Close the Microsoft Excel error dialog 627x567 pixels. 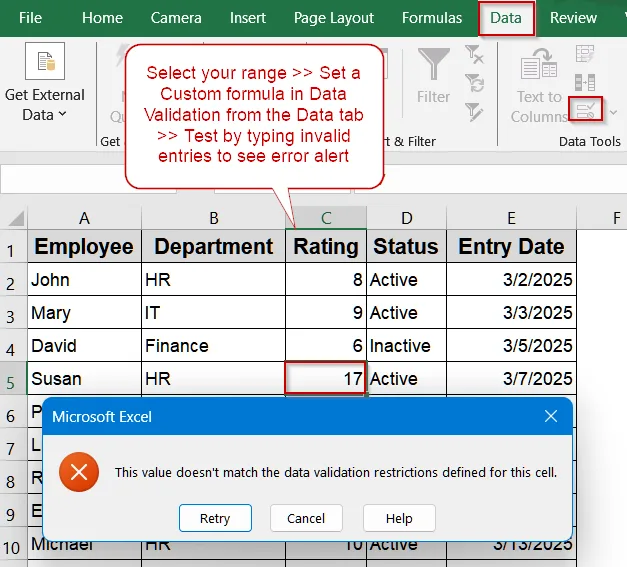pyautogui.click(x=551, y=416)
